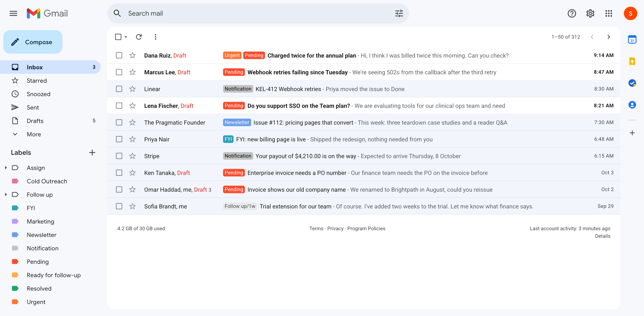Viewport: 644px width, 316px height.
Task: Open Google Calendar side panel
Action: (x=632, y=40)
